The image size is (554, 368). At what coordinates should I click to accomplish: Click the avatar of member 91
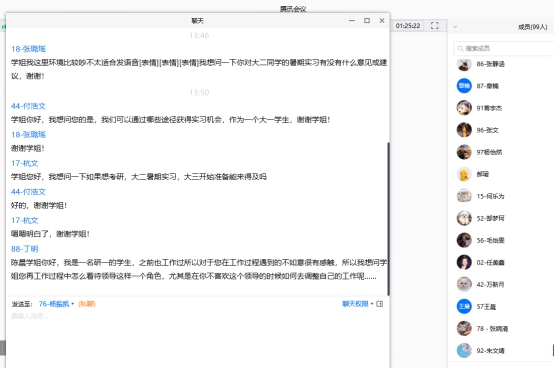pos(464,108)
